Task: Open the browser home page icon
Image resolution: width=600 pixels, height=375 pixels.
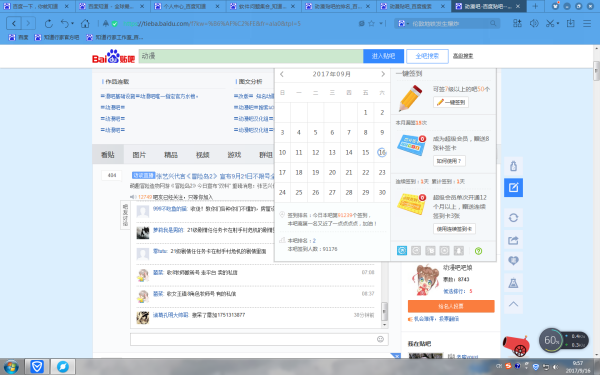Action: [x=85, y=24]
